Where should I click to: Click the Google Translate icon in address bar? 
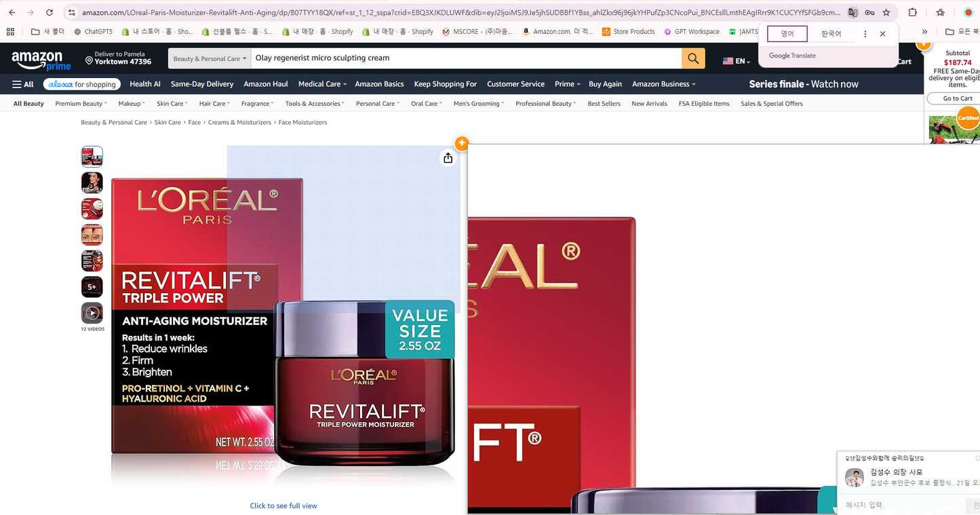pyautogui.click(x=853, y=12)
